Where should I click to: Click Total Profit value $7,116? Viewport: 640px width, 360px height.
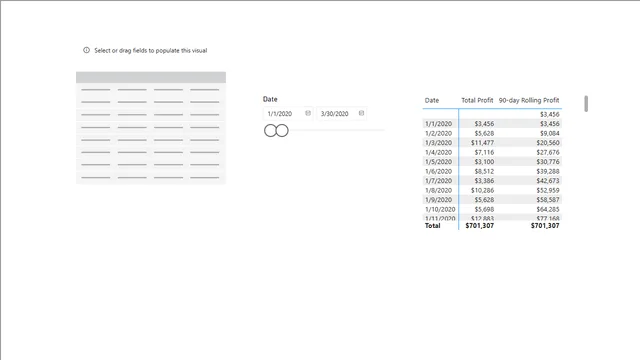click(484, 152)
